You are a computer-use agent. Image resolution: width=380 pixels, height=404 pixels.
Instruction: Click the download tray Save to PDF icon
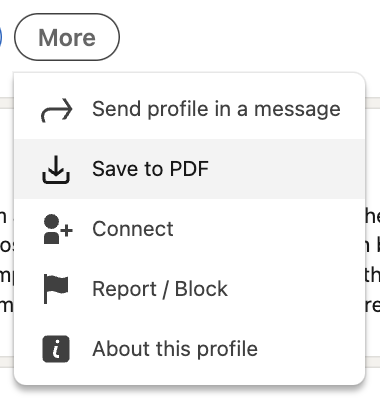[56, 169]
